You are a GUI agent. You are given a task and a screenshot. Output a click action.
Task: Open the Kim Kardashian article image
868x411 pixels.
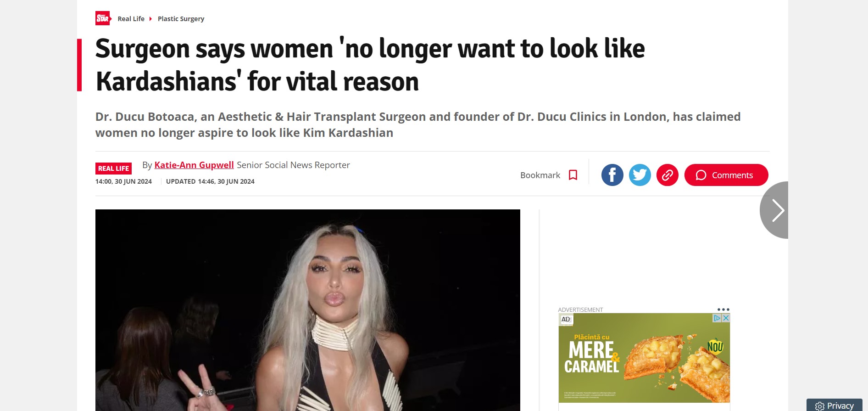pos(308,310)
